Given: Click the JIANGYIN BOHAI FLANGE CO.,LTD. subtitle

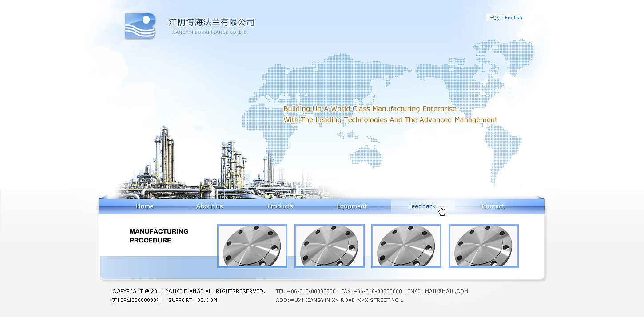Looking at the screenshot, I should pyautogui.click(x=210, y=32).
